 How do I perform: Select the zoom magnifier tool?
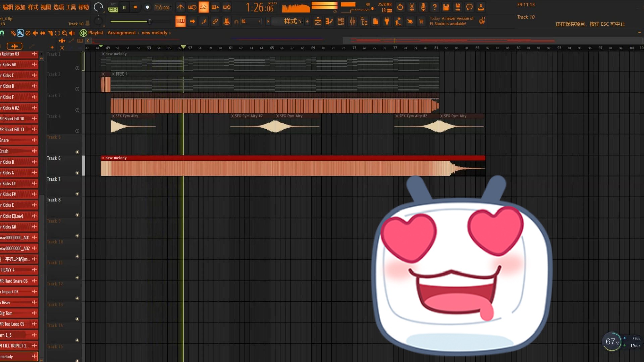point(64,33)
